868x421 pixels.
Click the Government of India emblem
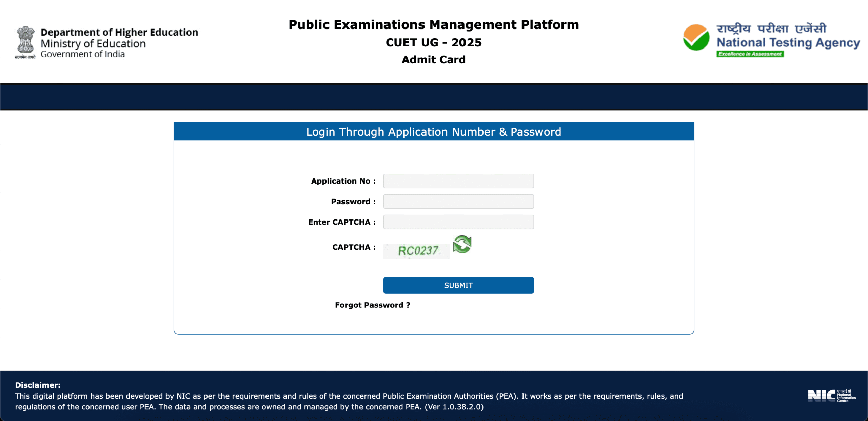click(25, 42)
